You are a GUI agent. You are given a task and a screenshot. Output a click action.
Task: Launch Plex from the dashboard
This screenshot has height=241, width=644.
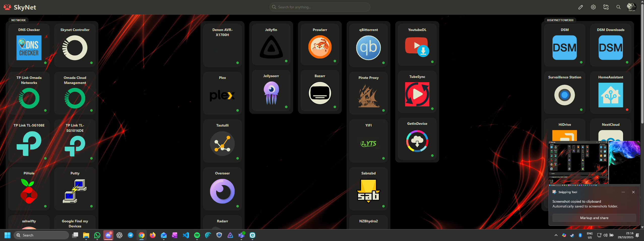222,93
